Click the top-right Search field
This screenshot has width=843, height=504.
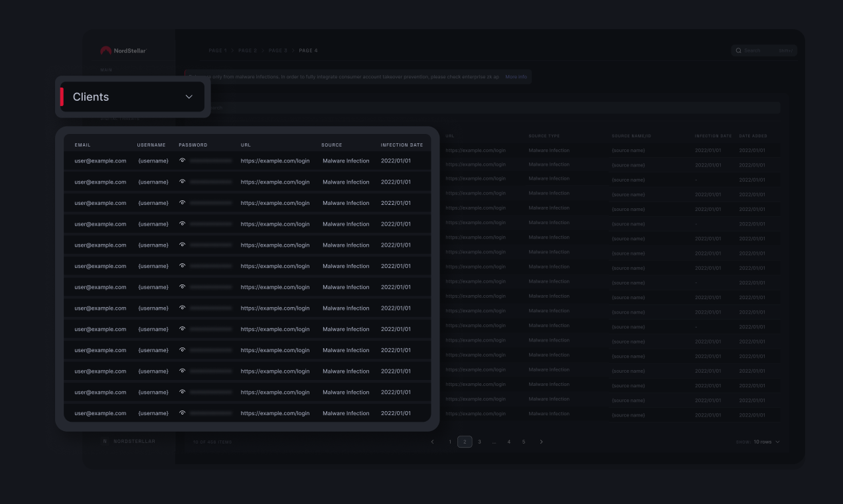764,50
